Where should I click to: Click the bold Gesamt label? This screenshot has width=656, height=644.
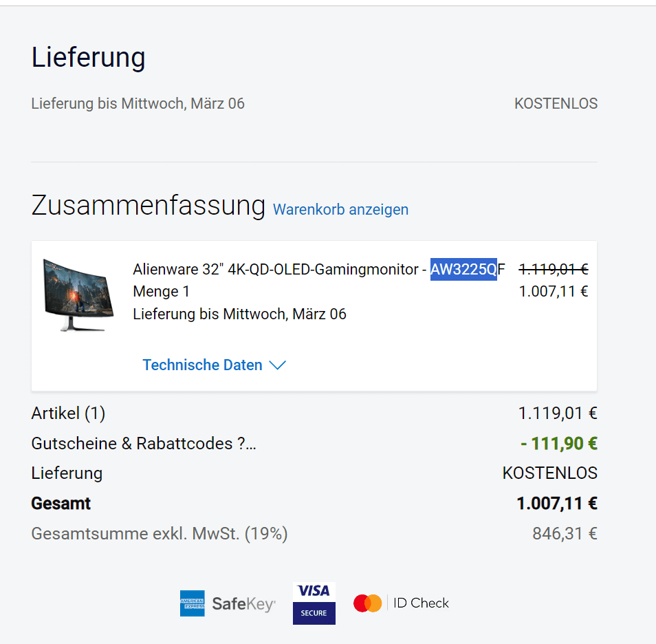[x=61, y=504]
